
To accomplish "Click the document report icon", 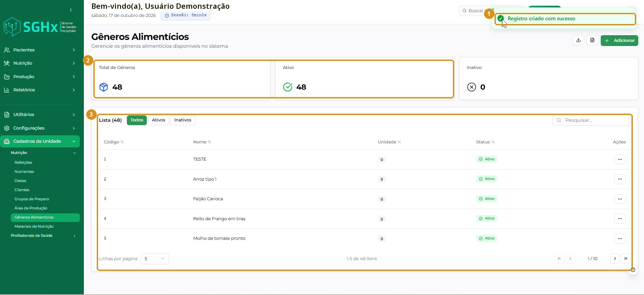I will 592,40.
